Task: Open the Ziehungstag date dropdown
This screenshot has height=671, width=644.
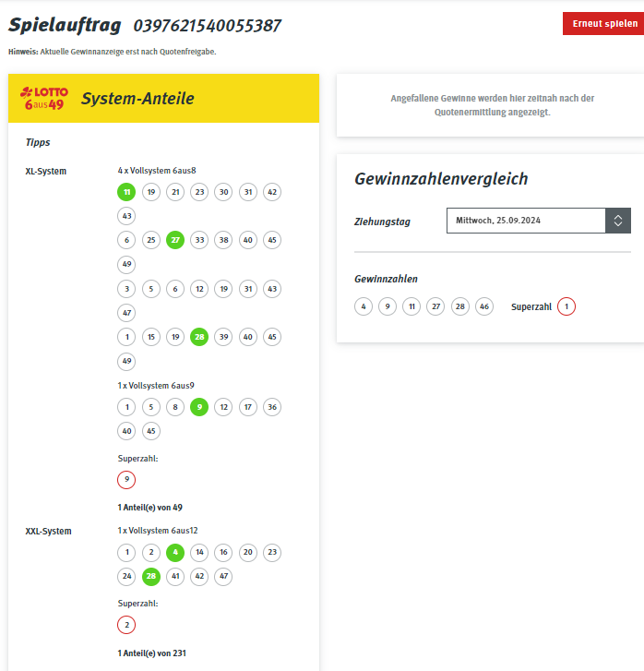Action: (x=538, y=221)
